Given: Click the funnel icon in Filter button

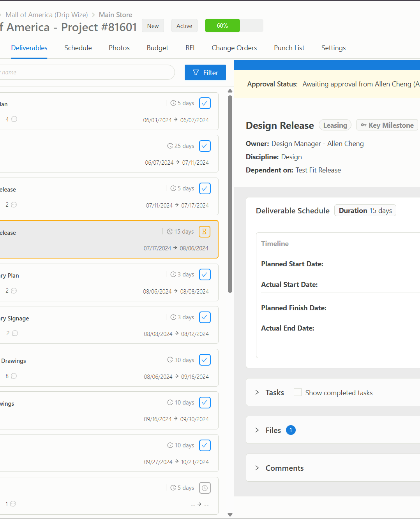Looking at the screenshot, I should click(196, 72).
